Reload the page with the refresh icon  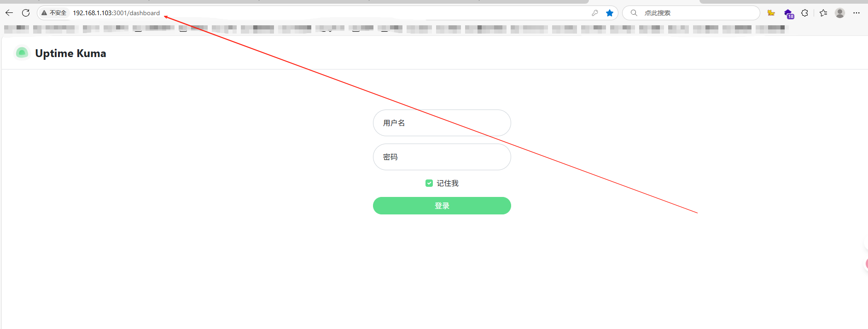click(26, 13)
